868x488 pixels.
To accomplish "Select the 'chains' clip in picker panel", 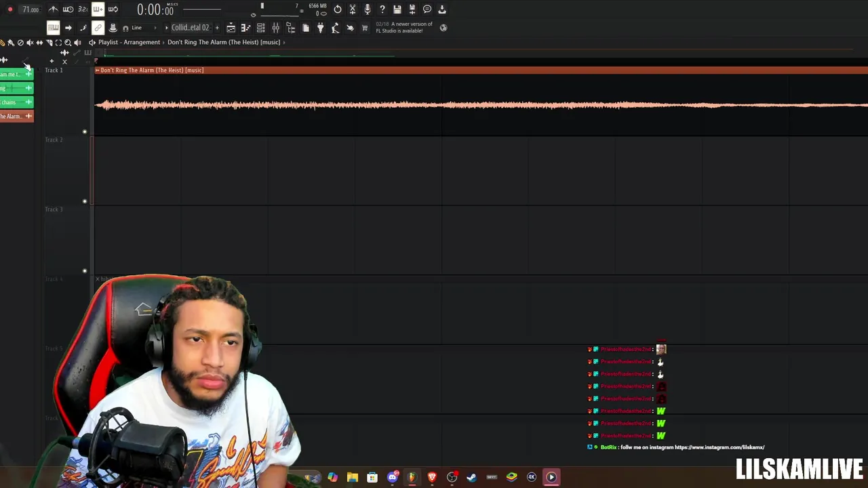I will click(16, 102).
